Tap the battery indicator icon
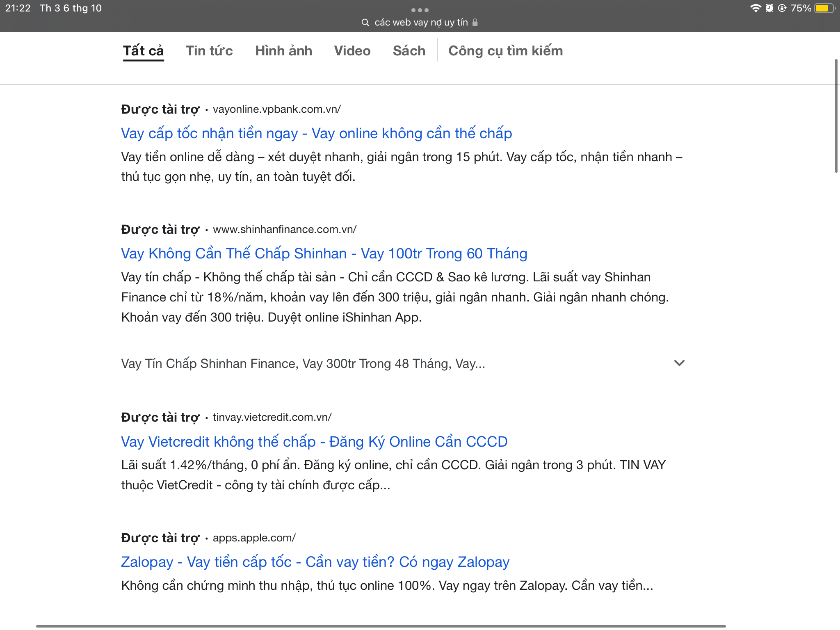The height and width of the screenshot is (630, 840). 824,8
